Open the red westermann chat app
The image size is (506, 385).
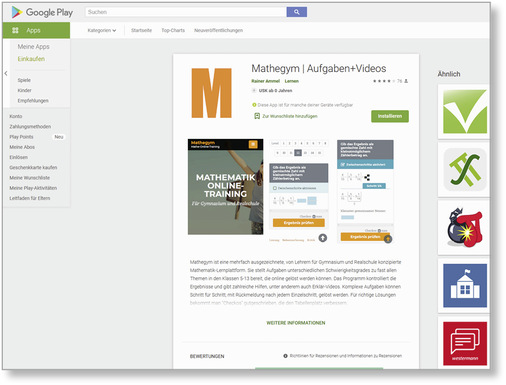(x=465, y=344)
